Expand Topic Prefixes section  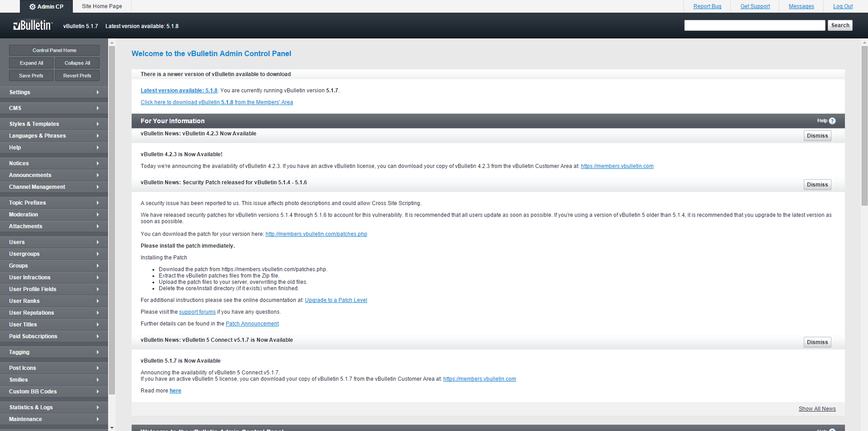tap(54, 203)
